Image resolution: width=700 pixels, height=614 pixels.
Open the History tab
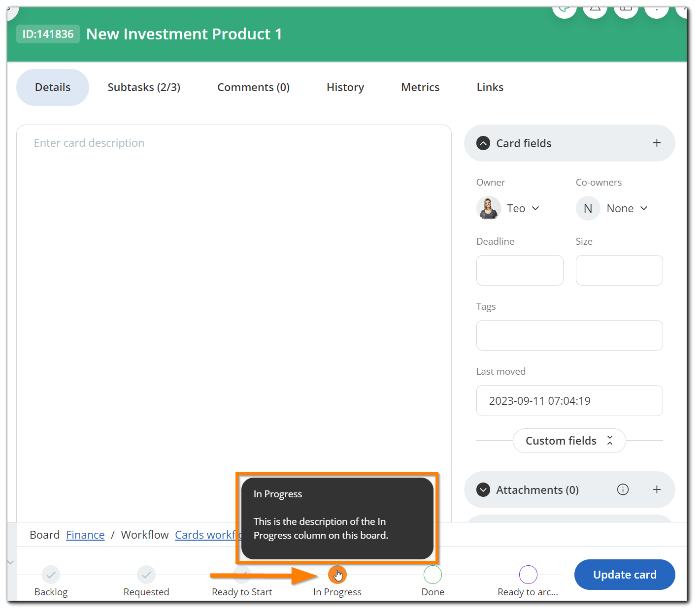[345, 87]
